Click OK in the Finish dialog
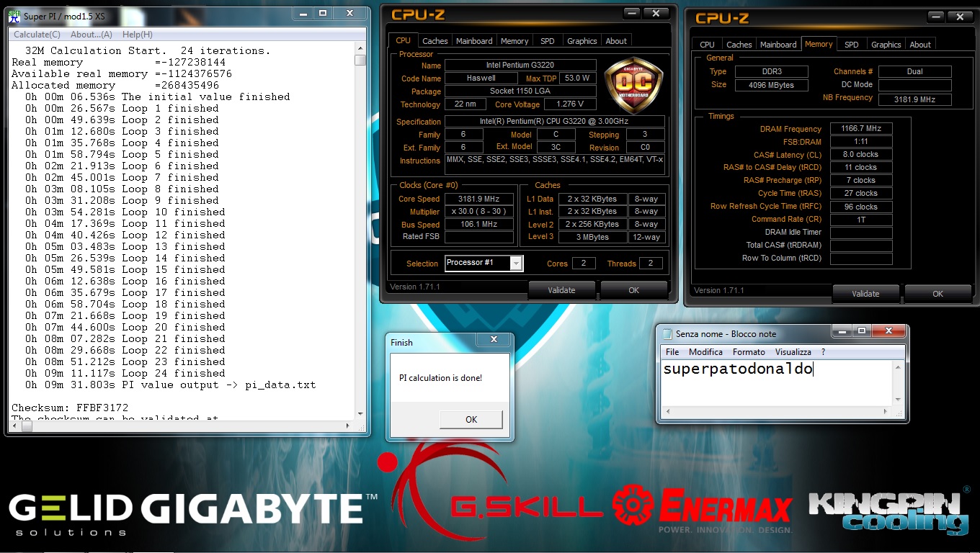The height and width of the screenshot is (553, 980). [471, 420]
